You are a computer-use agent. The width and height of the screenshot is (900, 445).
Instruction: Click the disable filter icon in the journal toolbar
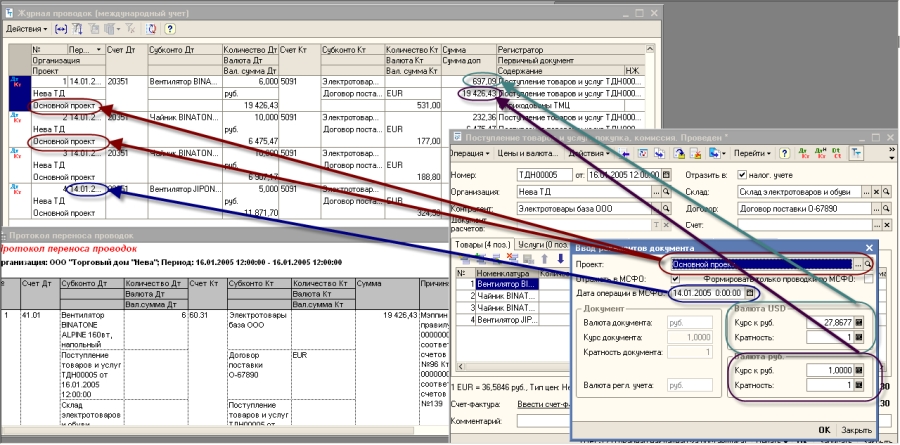(x=130, y=28)
